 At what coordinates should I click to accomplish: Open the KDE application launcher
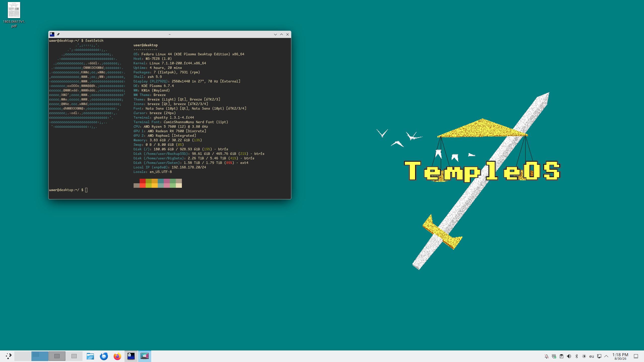(9, 356)
